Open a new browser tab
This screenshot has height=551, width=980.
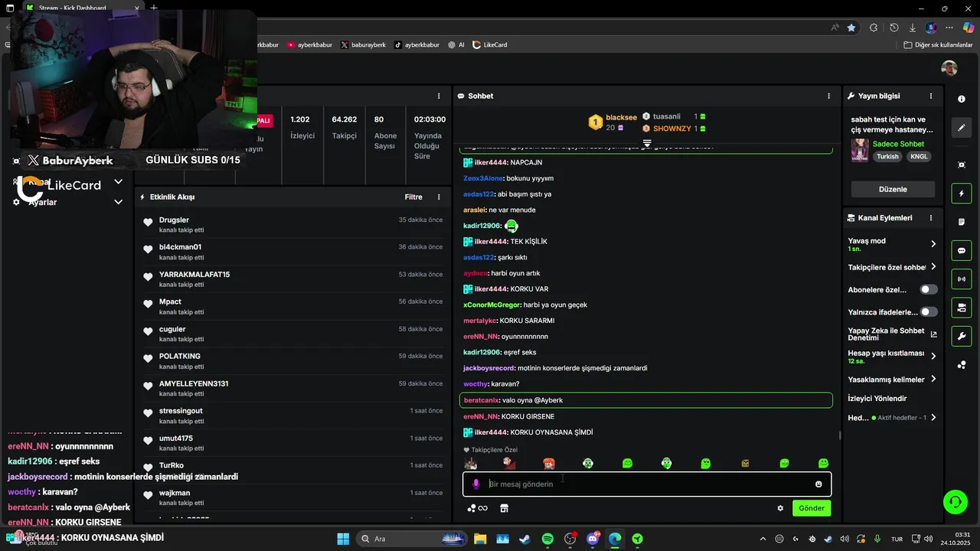coord(154,8)
